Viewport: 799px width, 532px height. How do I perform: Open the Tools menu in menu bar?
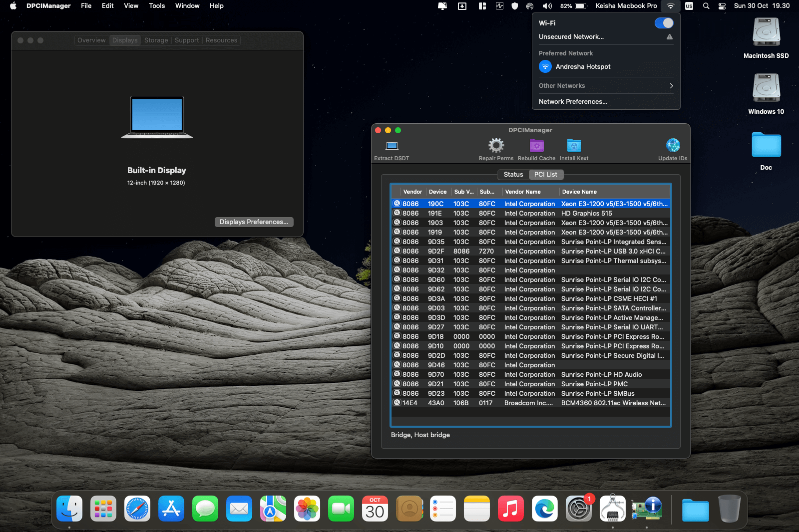coord(157,6)
